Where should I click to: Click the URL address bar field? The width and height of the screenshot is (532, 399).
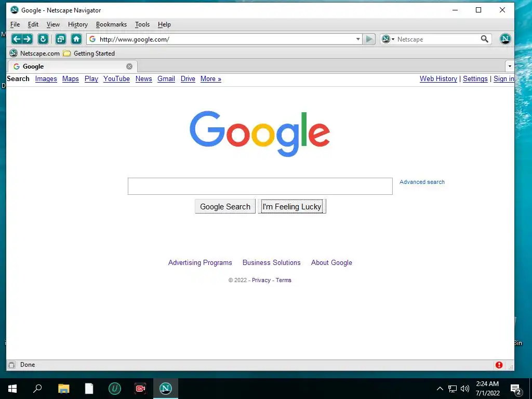[x=225, y=39]
